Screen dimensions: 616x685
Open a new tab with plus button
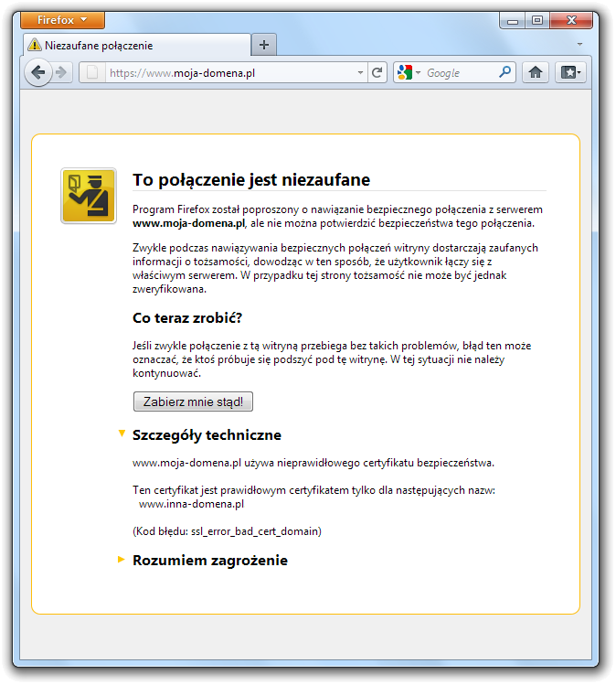[x=264, y=45]
